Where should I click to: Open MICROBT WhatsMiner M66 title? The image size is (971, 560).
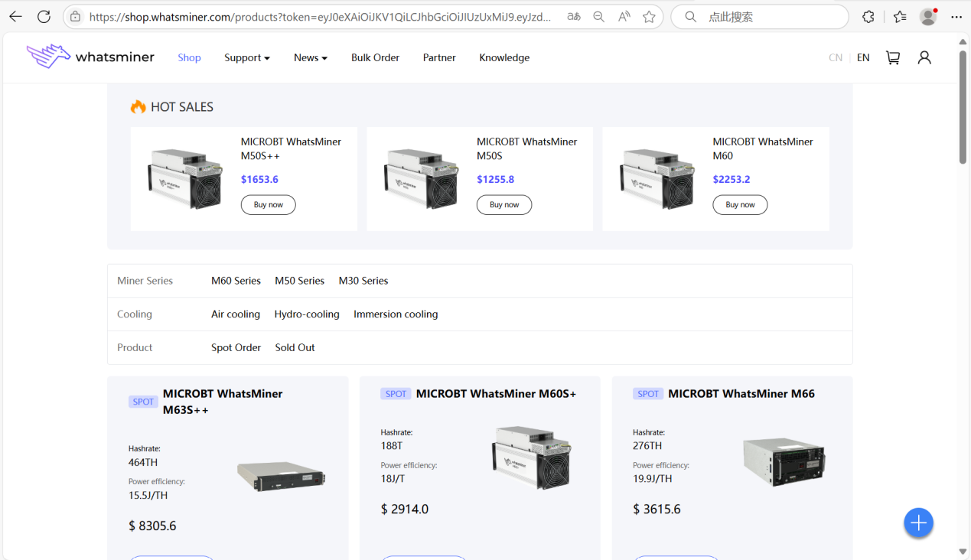click(741, 394)
